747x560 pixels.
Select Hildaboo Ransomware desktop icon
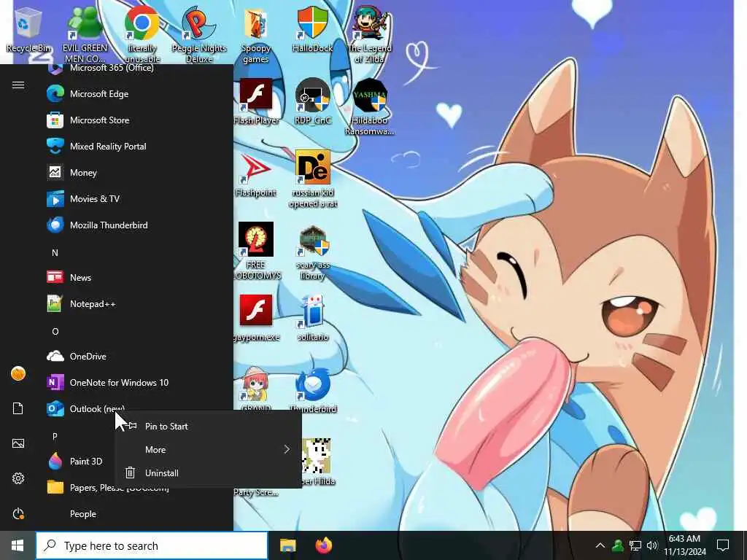point(370,107)
